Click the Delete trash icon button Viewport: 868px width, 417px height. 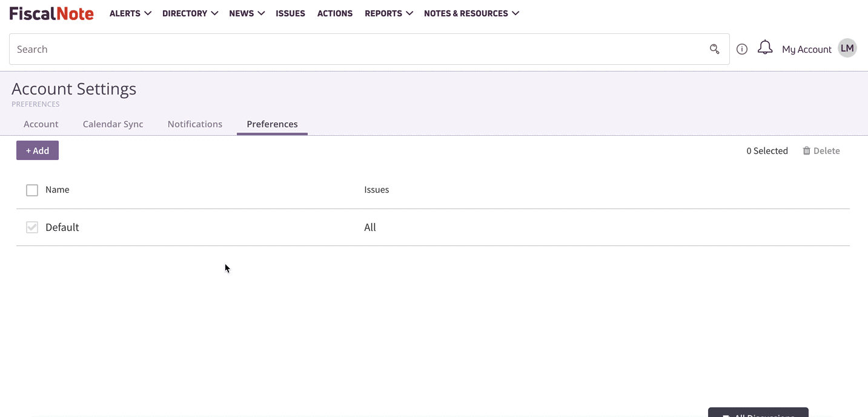pos(821,151)
